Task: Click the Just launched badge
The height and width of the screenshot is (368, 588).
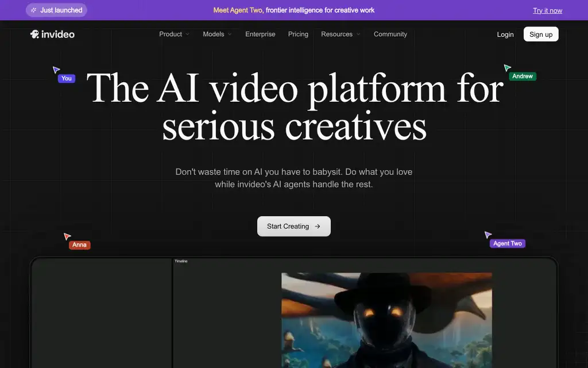Action: click(57, 10)
